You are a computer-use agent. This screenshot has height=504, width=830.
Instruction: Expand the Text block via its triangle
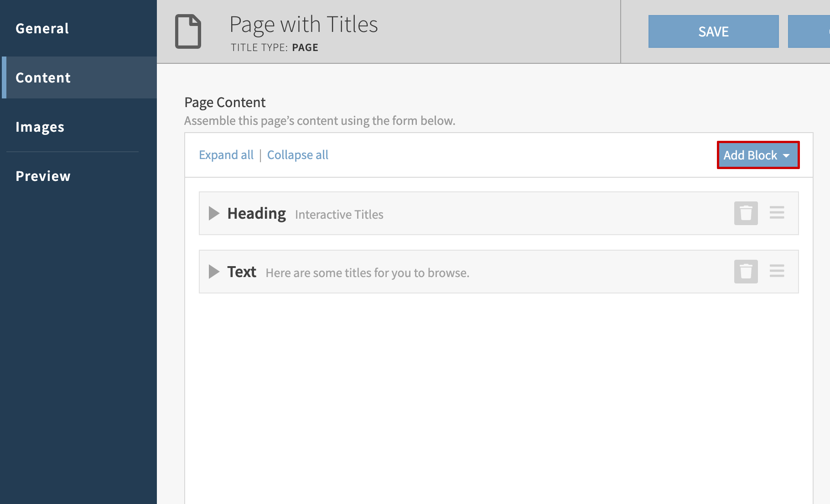(214, 272)
